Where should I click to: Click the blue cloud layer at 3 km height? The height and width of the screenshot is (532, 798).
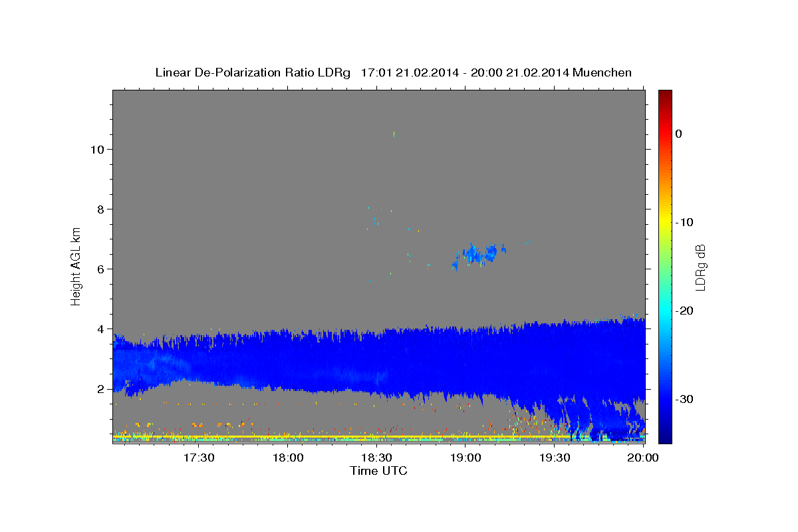(x=378, y=359)
